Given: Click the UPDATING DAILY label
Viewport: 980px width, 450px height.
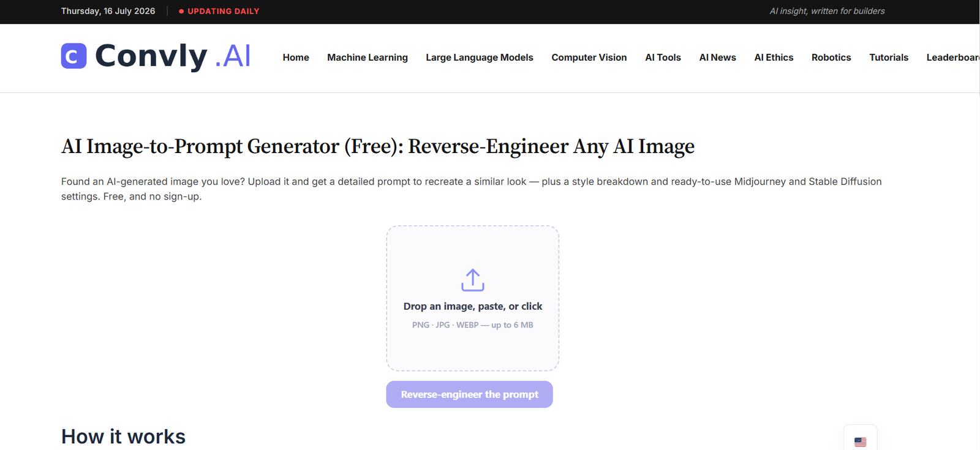Looking at the screenshot, I should pos(224,11).
